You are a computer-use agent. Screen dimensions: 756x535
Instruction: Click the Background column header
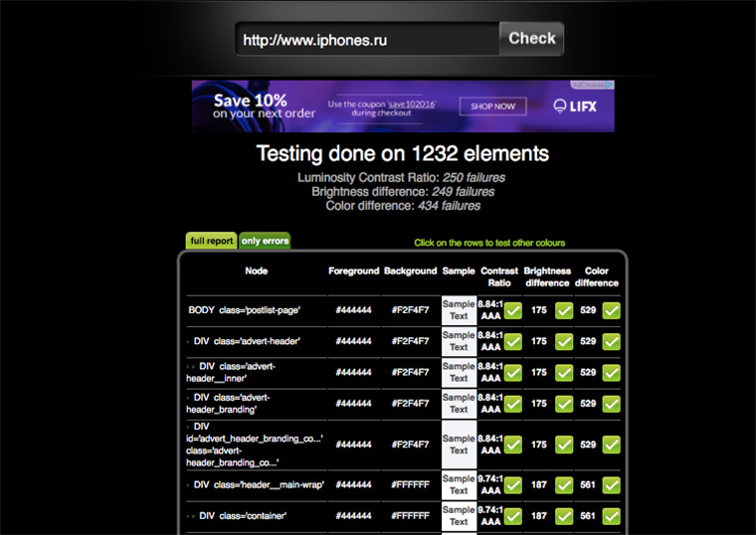click(410, 270)
